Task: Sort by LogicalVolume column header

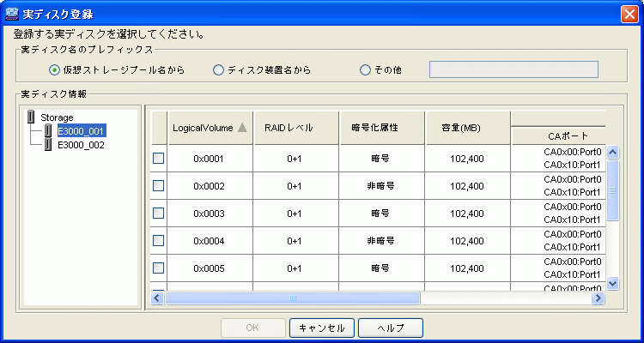Action: [x=210, y=128]
